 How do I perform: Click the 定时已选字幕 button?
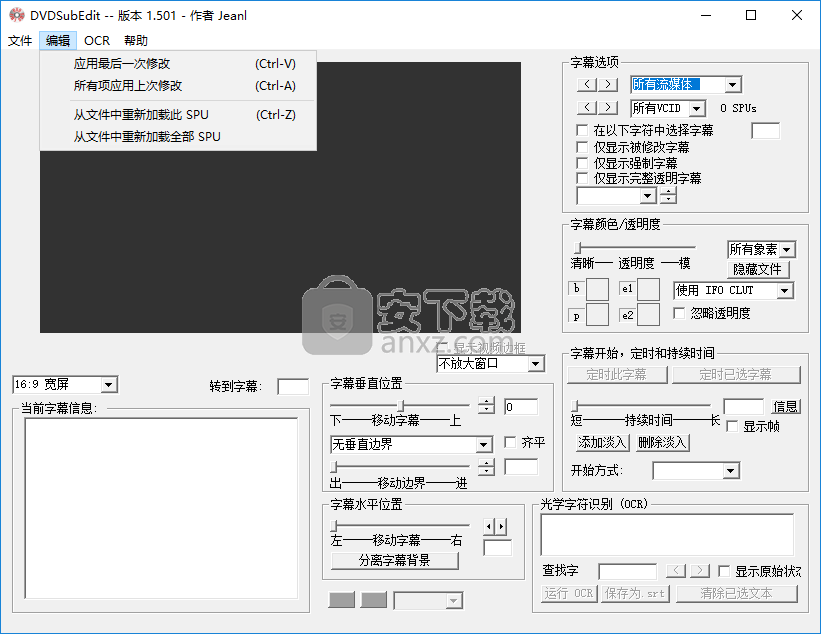736,374
